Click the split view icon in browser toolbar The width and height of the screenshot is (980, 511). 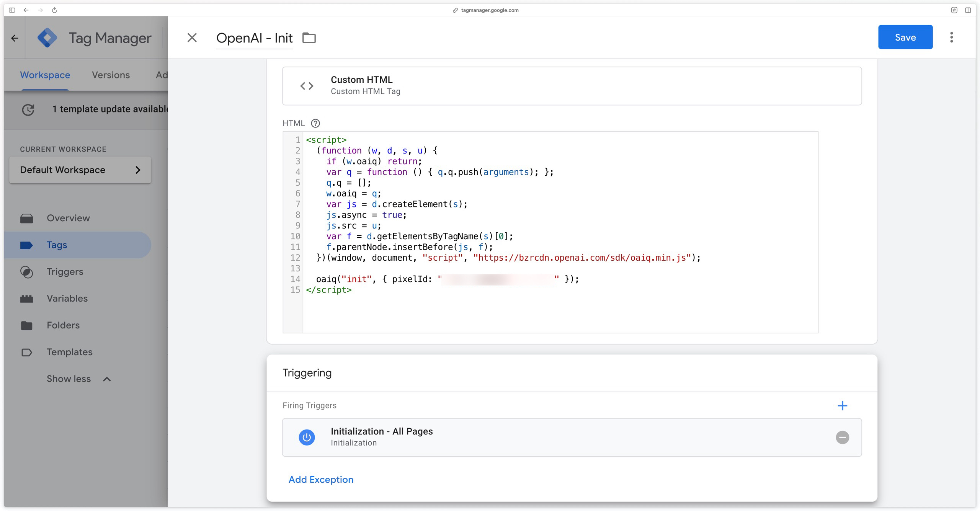pyautogui.click(x=968, y=10)
